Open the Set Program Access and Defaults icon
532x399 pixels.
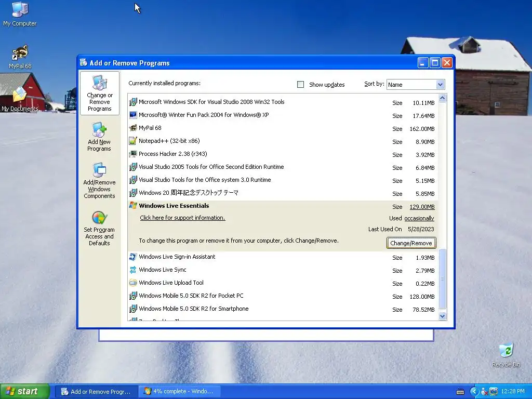[x=99, y=218]
